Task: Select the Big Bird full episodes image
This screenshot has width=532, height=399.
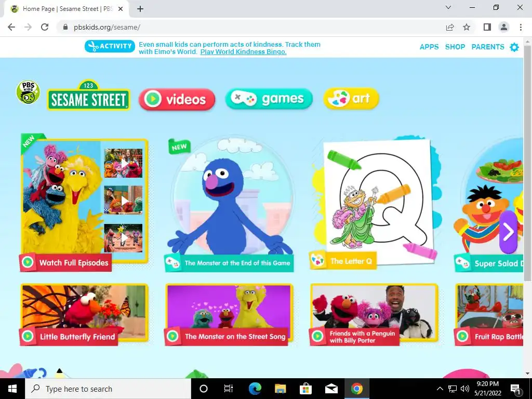Action: coord(61,197)
